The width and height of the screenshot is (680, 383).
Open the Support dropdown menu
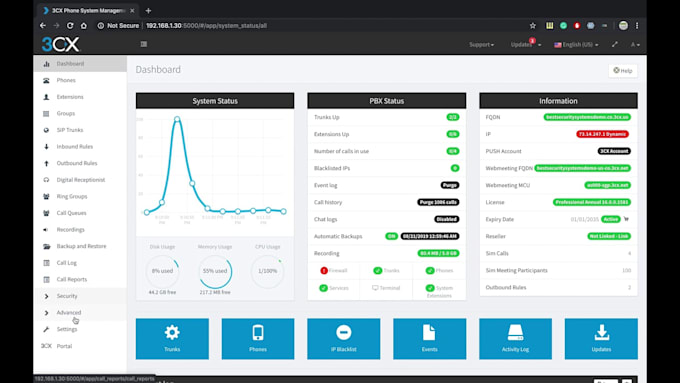pyautogui.click(x=481, y=45)
